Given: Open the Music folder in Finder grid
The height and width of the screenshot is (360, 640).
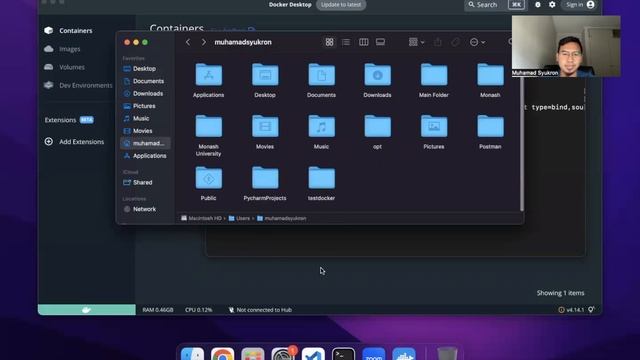Looking at the screenshot, I should point(321,126).
